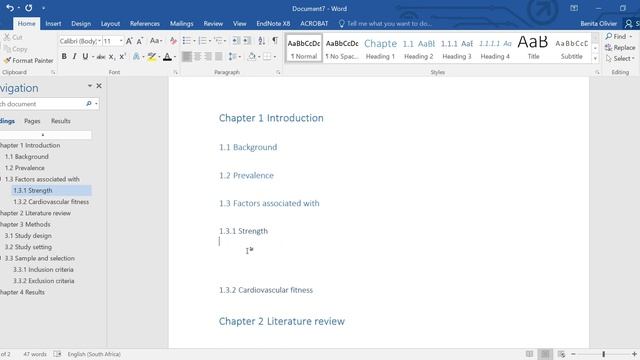Image resolution: width=640 pixels, height=360 pixels.
Task: Switch to Read Mode view icon
Action: (x=529, y=354)
